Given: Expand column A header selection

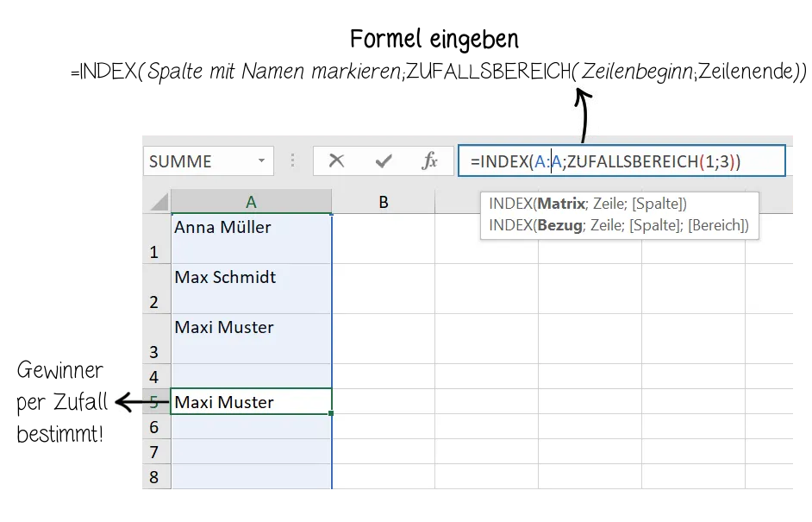Looking at the screenshot, I should point(250,200).
